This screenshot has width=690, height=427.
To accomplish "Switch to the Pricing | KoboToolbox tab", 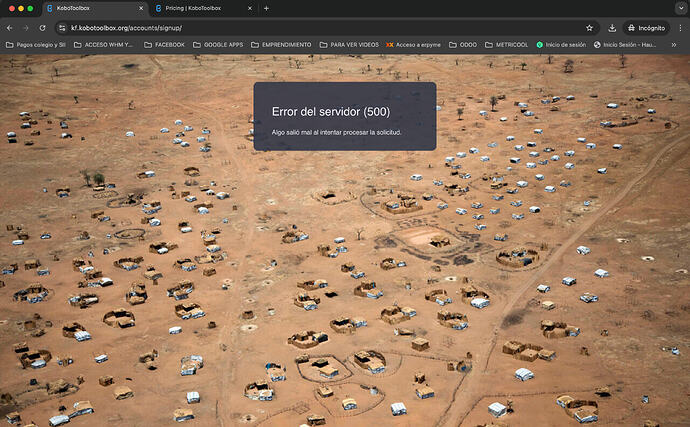I will (195, 8).
